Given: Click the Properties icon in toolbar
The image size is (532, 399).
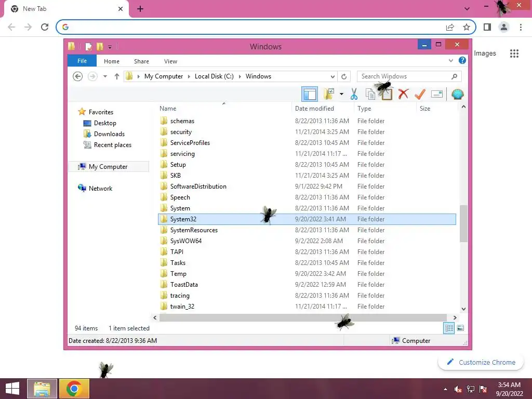Looking at the screenshot, I should (436, 94).
